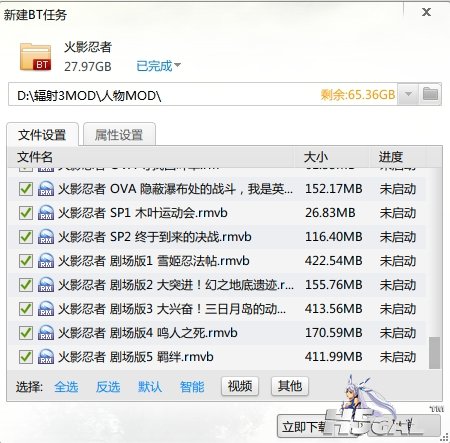The image size is (450, 443).
Task: Click the BT folder icon beside 火影忍者
Action: (x=35, y=57)
